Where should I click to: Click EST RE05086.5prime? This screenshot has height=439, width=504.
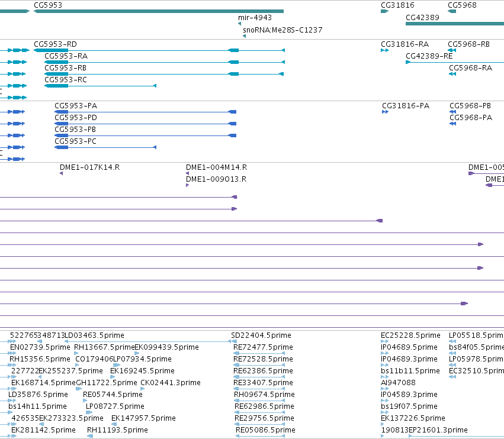click(x=265, y=430)
